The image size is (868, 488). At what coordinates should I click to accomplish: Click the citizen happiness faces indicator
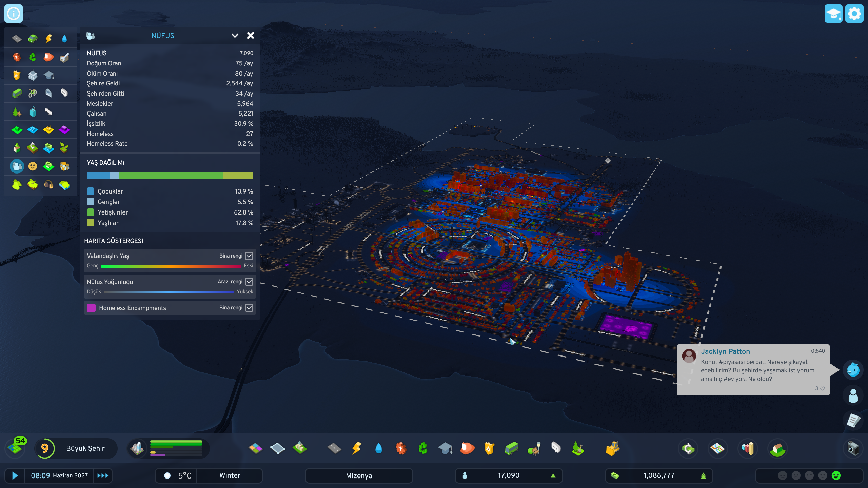(809, 476)
